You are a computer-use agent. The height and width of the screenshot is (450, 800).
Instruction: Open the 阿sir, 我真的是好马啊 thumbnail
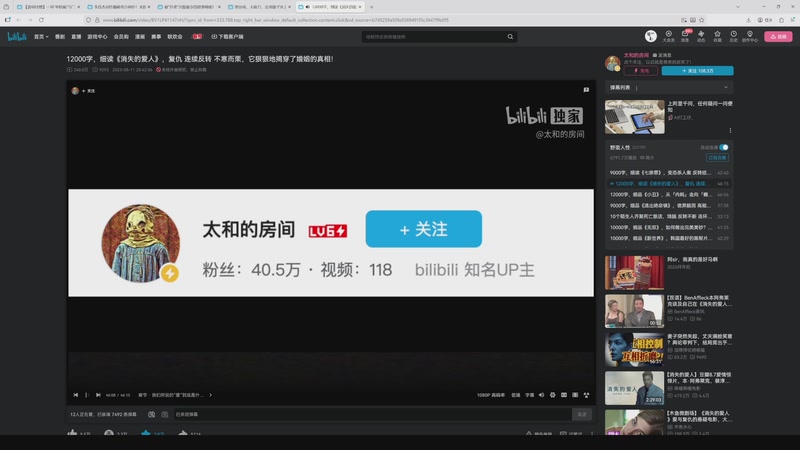[635, 273]
